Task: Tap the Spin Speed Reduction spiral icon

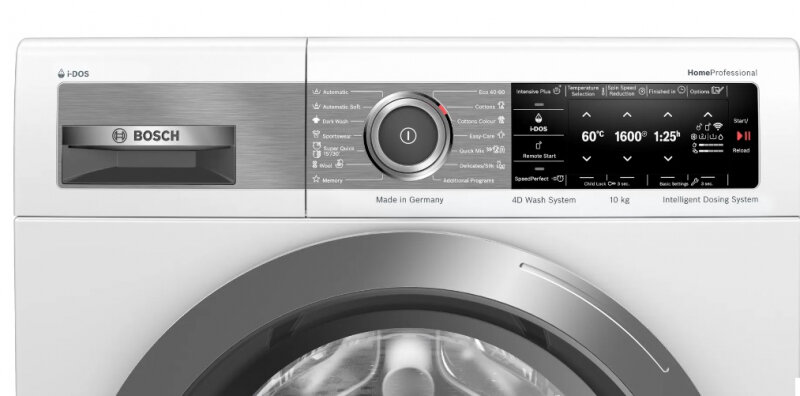Action: (x=642, y=91)
